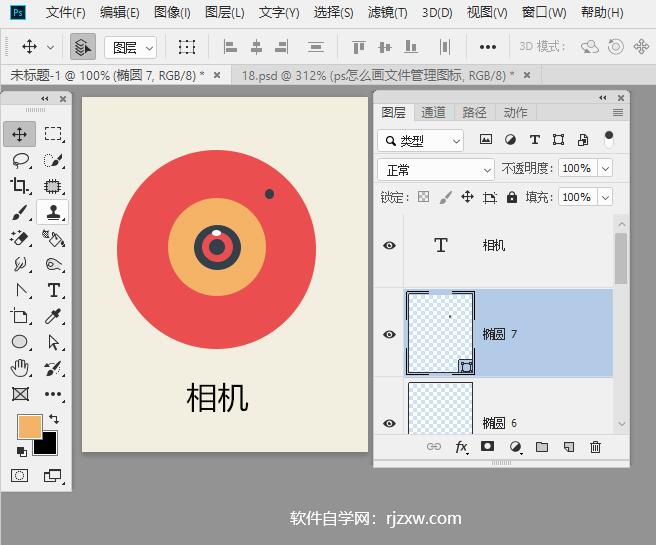Image resolution: width=656 pixels, height=545 pixels.
Task: Open the 滤镜(T) menu
Action: 387,13
